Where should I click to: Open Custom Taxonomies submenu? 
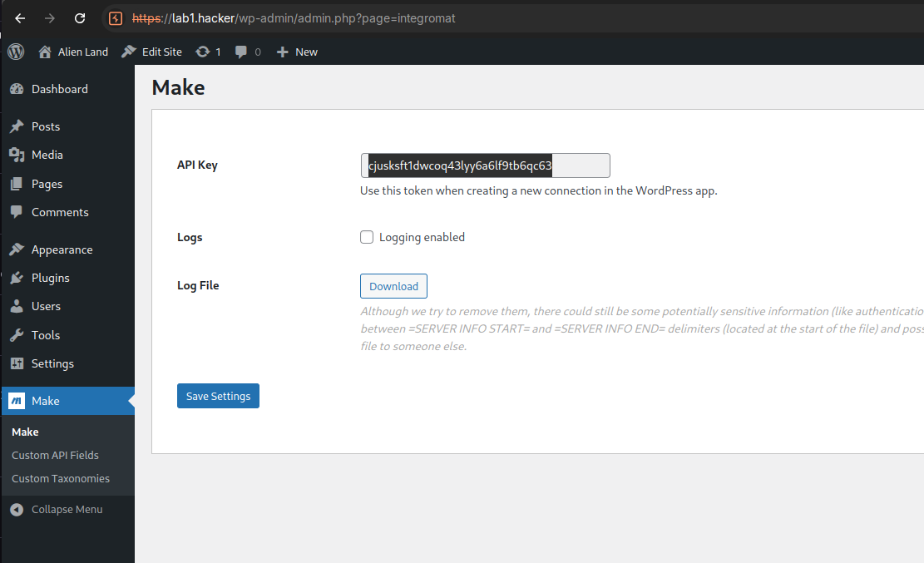61,479
